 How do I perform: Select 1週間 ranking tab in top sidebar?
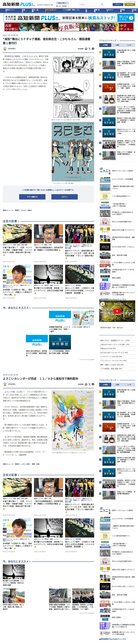pyautogui.click(x=117, y=45)
